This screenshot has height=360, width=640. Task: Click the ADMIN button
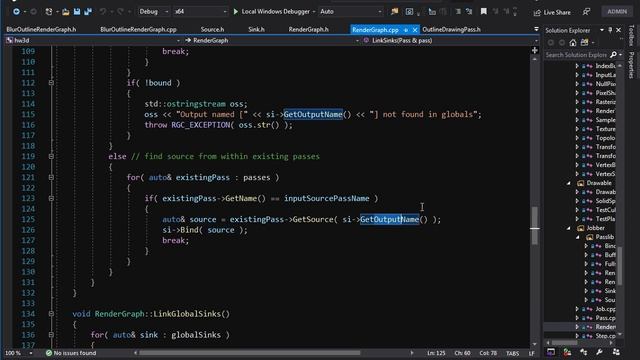click(617, 11)
